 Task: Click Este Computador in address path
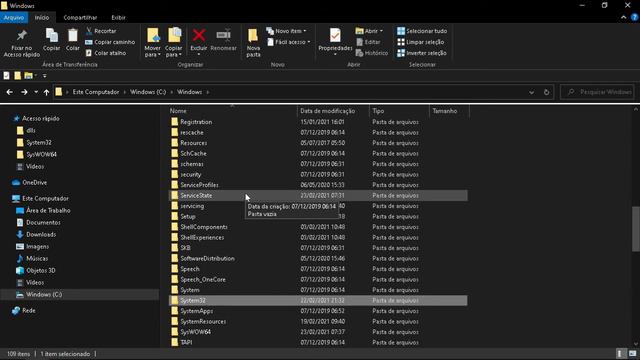click(96, 92)
